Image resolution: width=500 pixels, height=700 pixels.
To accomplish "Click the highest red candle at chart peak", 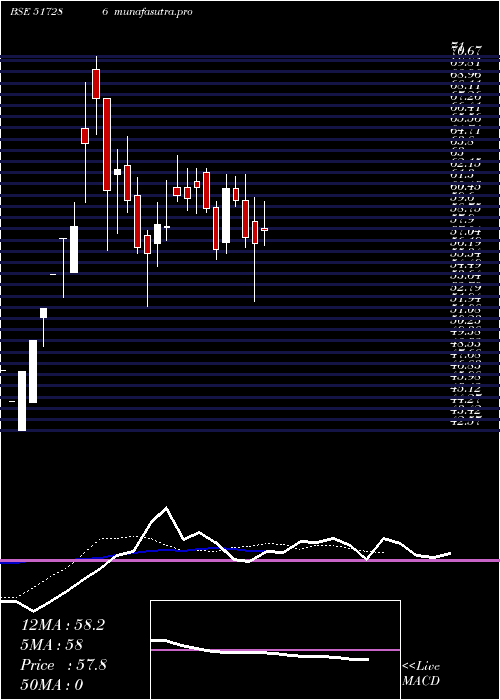I will click(x=96, y=83).
